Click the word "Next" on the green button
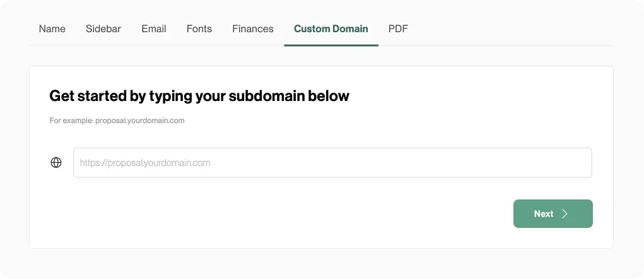The width and height of the screenshot is (644, 279). click(543, 214)
